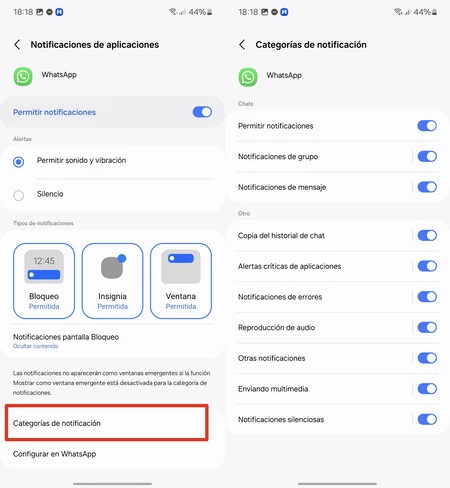Disable Notificaciones silenciosas toggle
The image size is (450, 488).
pos(427,419)
